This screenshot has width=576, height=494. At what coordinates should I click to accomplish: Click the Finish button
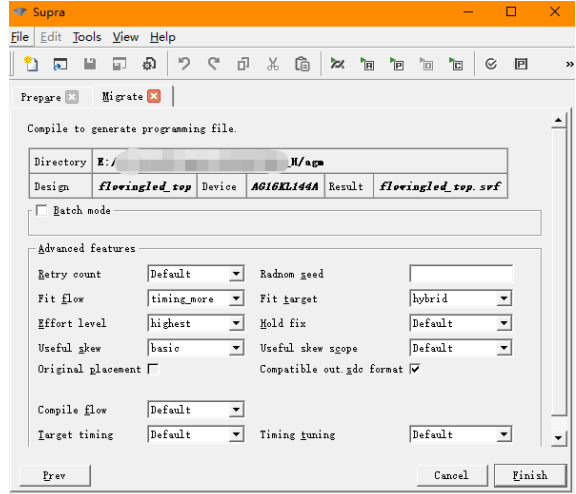coord(530,475)
